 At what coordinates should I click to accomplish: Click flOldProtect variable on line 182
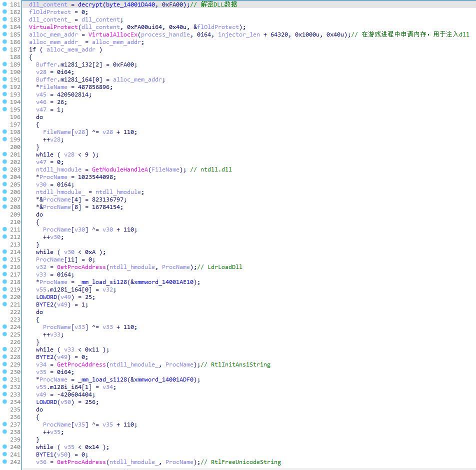[50, 12]
